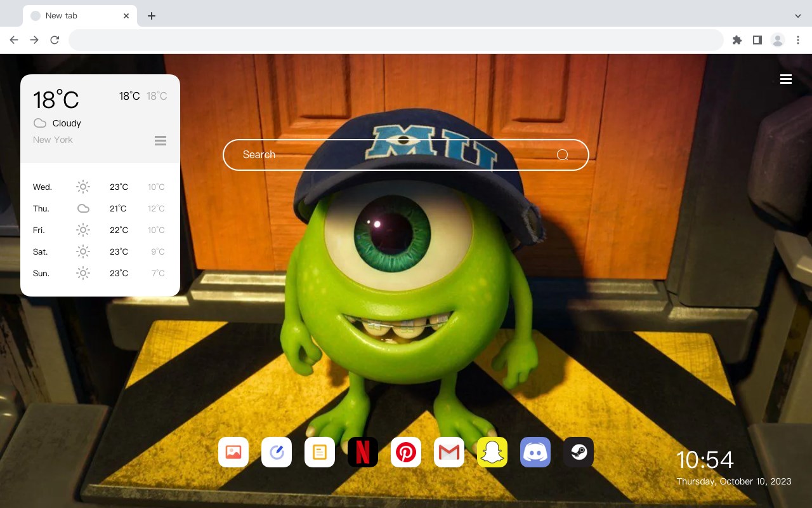Open the wallpaper gallery shortcut icon
This screenshot has width=812, height=508.
(x=233, y=452)
